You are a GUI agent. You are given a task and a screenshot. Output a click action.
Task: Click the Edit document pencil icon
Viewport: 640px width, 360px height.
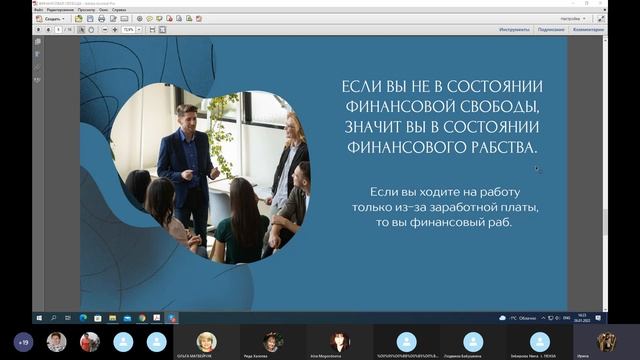coord(113,19)
